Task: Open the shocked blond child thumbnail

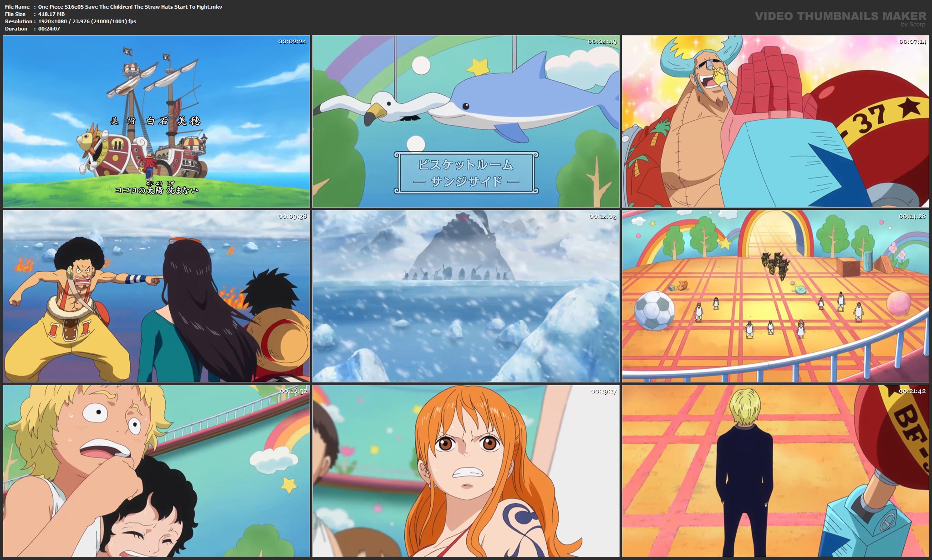Action: (x=156, y=471)
